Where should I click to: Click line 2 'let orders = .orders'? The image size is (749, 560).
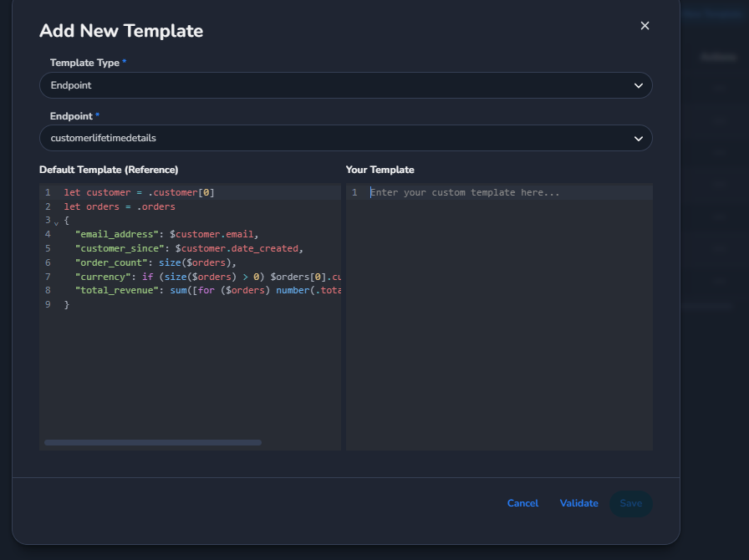(x=120, y=207)
